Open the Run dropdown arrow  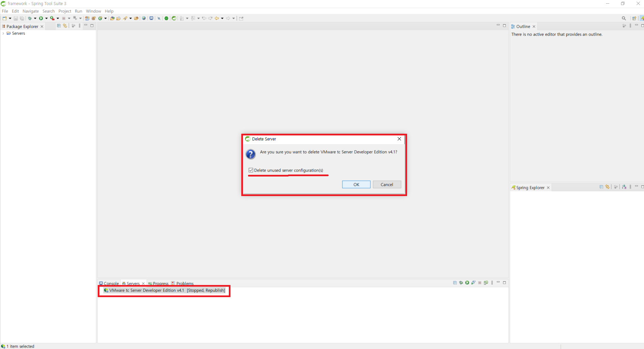(46, 18)
